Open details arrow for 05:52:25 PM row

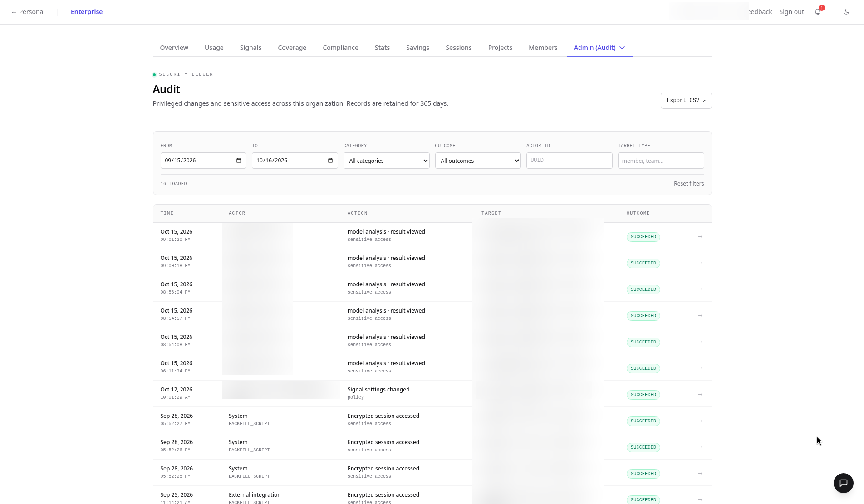[700, 473]
